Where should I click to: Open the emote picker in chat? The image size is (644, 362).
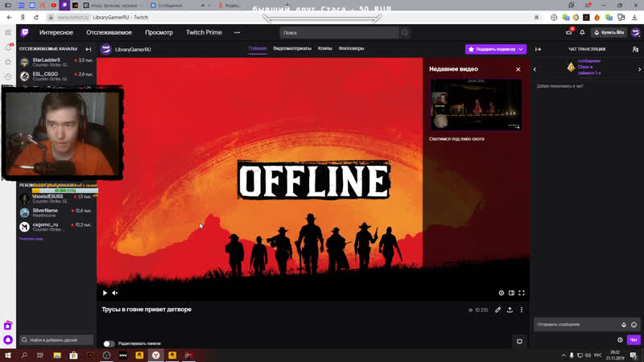click(634, 325)
